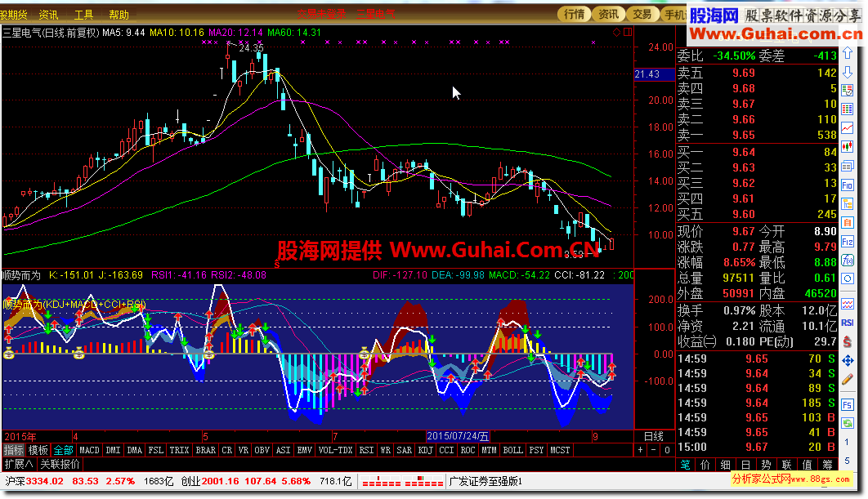Click the + zoom button

pos(641,450)
